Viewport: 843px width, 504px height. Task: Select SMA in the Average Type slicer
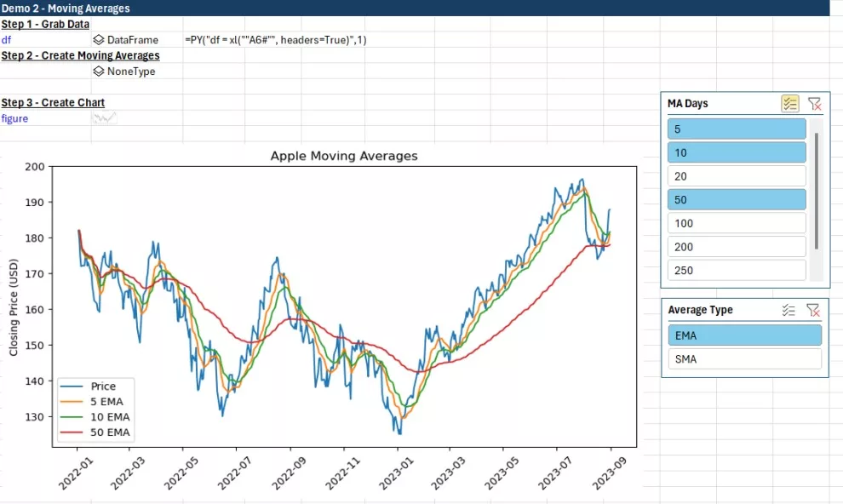[x=744, y=358]
